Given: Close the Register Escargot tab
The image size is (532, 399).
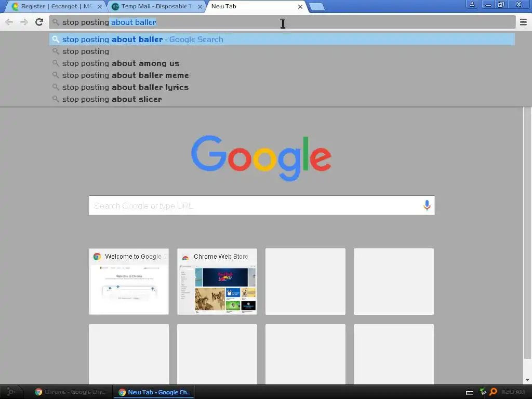Looking at the screenshot, I should click(100, 6).
